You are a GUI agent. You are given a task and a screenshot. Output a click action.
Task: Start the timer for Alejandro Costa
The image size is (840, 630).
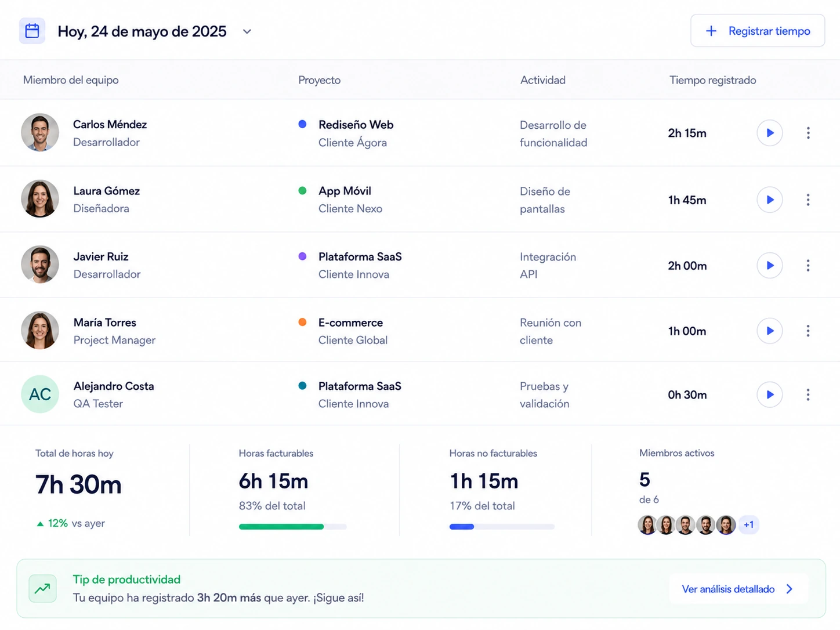pos(770,394)
